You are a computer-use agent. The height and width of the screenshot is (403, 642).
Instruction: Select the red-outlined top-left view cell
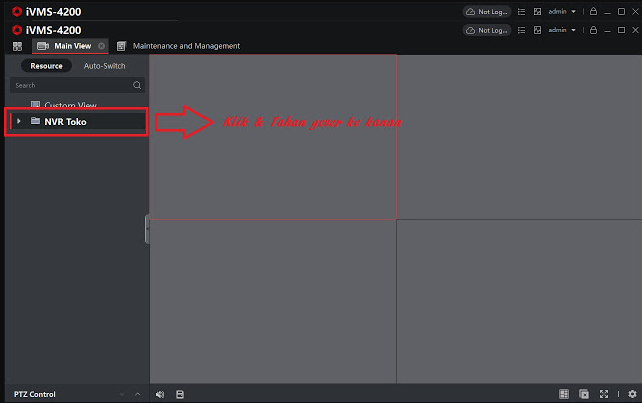273,137
